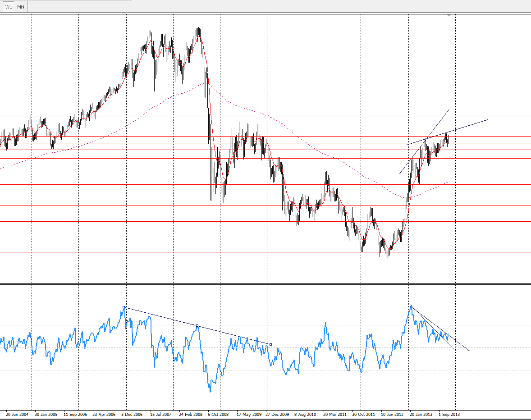Screen dimensions: 531x420
Task: Click the '11 Sep 2005' date label
Action: click(75, 414)
